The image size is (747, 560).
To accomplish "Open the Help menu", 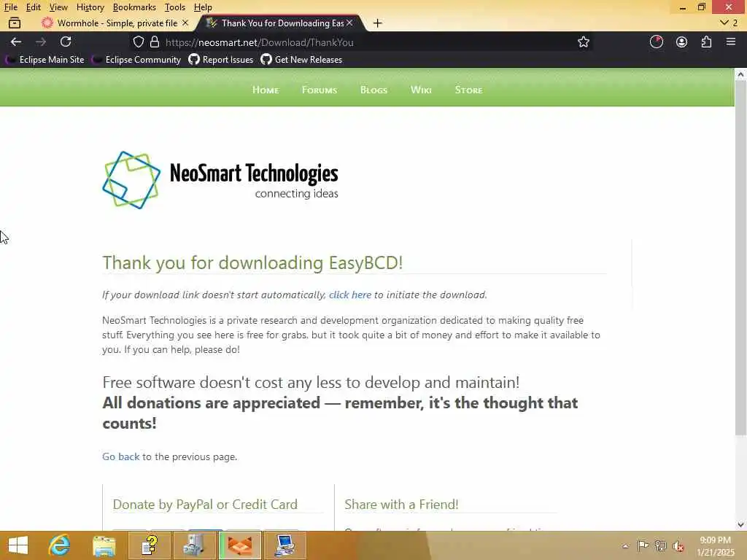I will 203,7.
